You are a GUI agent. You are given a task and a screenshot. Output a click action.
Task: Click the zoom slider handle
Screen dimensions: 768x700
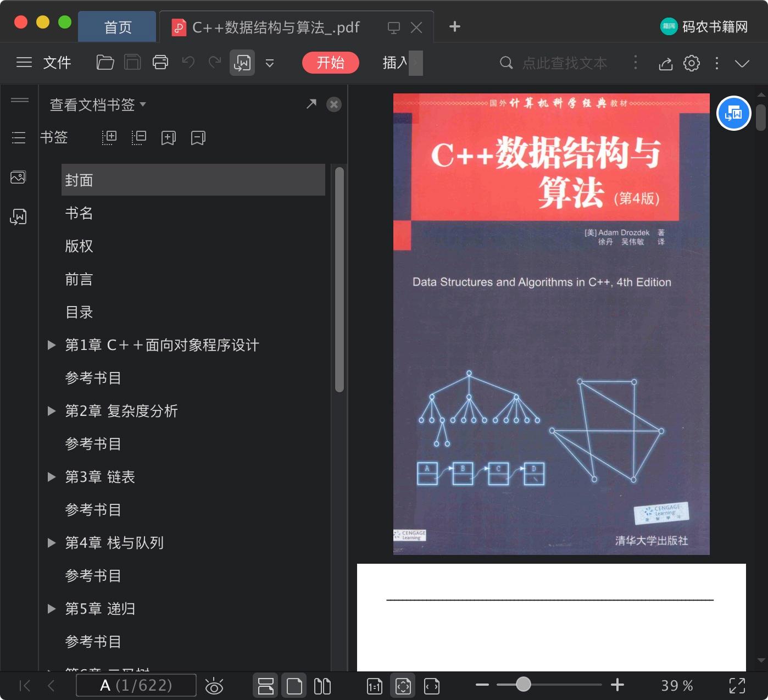point(524,684)
